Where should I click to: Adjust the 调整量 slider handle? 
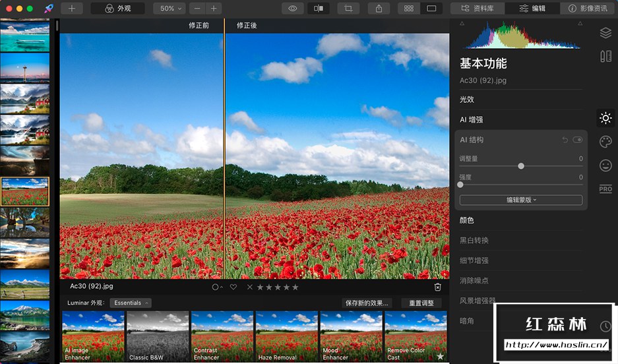point(521,166)
